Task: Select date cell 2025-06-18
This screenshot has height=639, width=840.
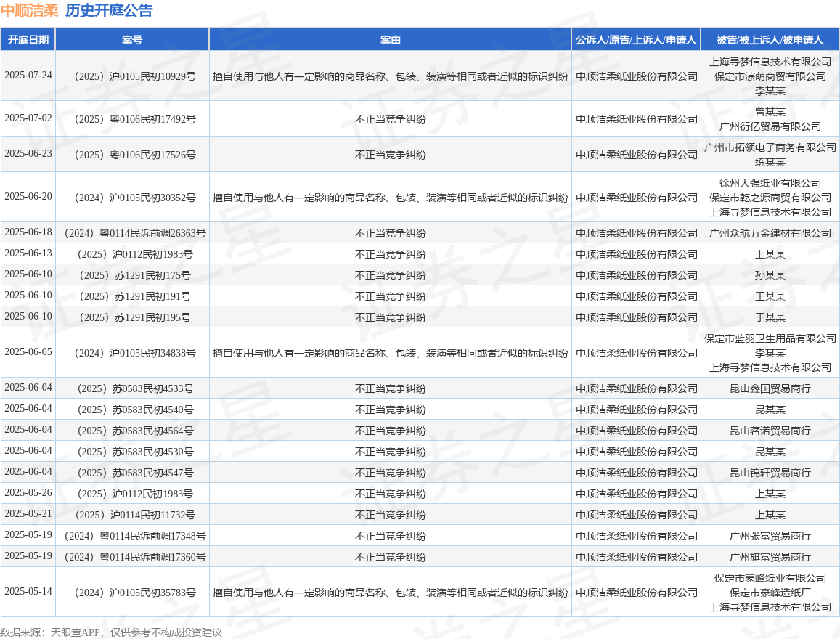Action: [28, 232]
